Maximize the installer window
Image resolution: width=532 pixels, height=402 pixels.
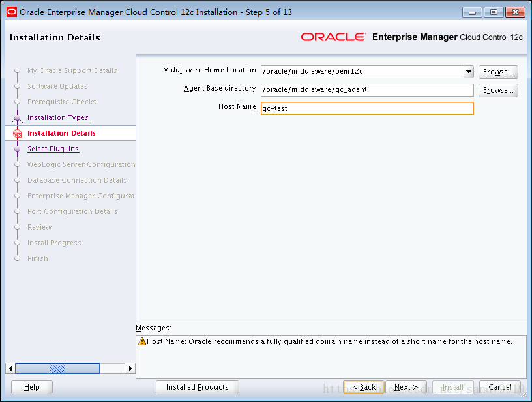pyautogui.click(x=494, y=12)
